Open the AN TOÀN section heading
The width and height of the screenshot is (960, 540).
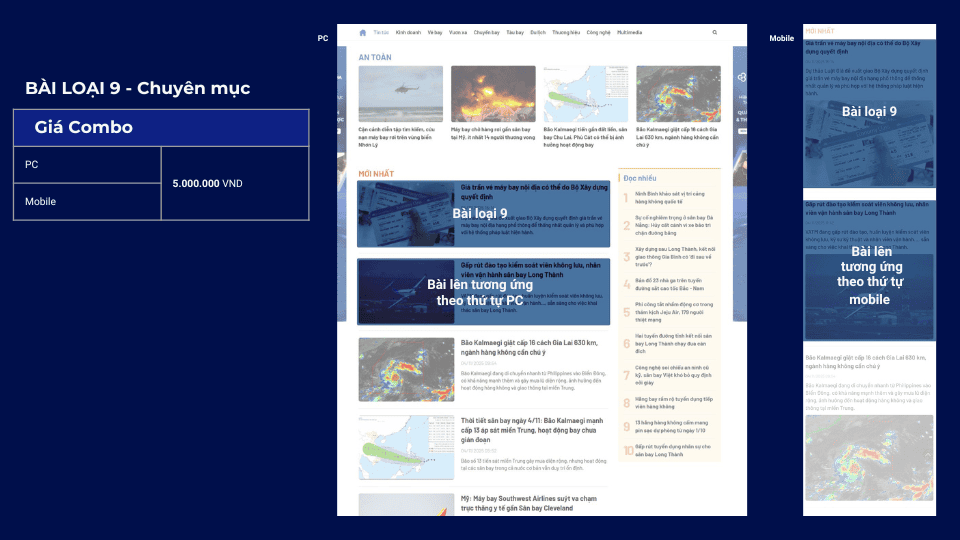click(375, 57)
